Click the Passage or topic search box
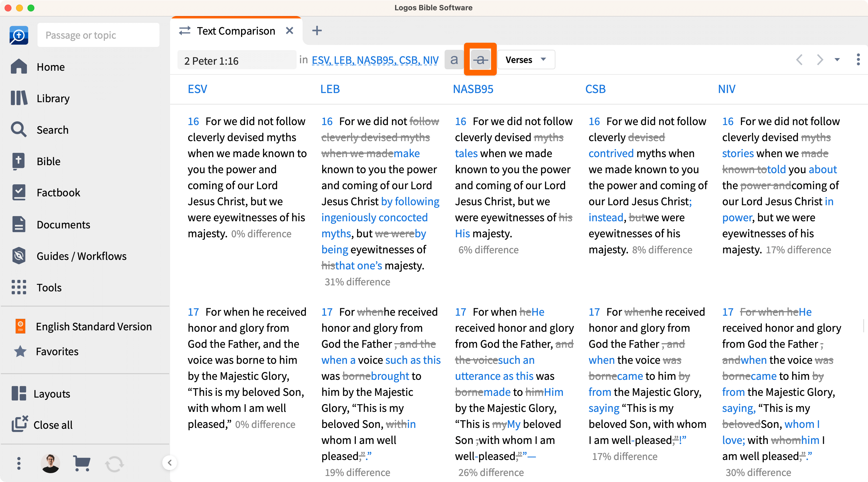The height and width of the screenshot is (482, 868). (98, 35)
